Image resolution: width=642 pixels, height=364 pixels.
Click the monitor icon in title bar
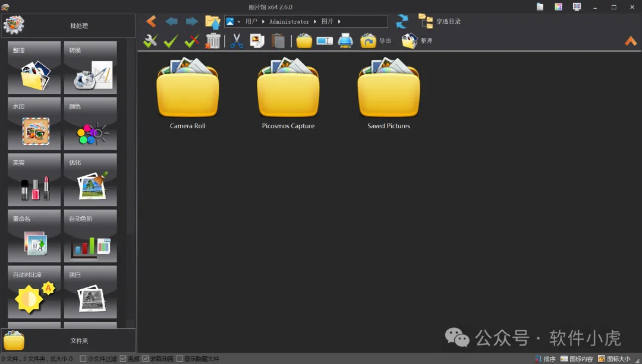pos(577,7)
